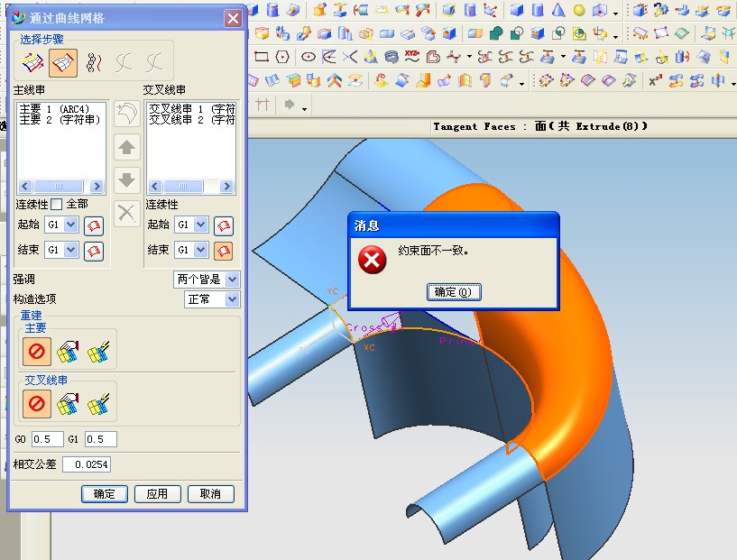Pick constraint face for cross start continuity
Image resolution: width=737 pixels, height=560 pixels.
[224, 226]
